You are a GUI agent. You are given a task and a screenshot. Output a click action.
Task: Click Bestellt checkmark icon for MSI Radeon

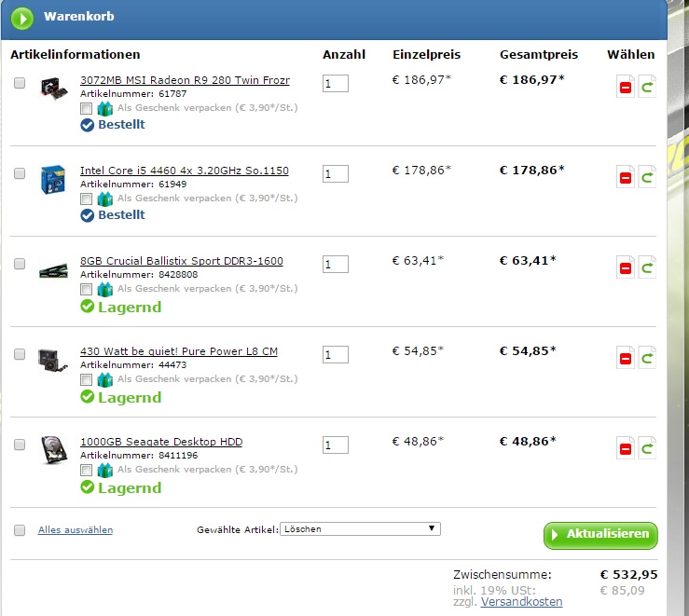(x=87, y=125)
